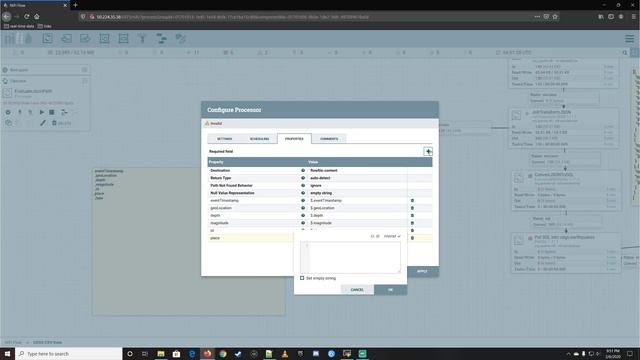Delete the geoLocation property
This screenshot has width=640, height=360.
point(412,208)
